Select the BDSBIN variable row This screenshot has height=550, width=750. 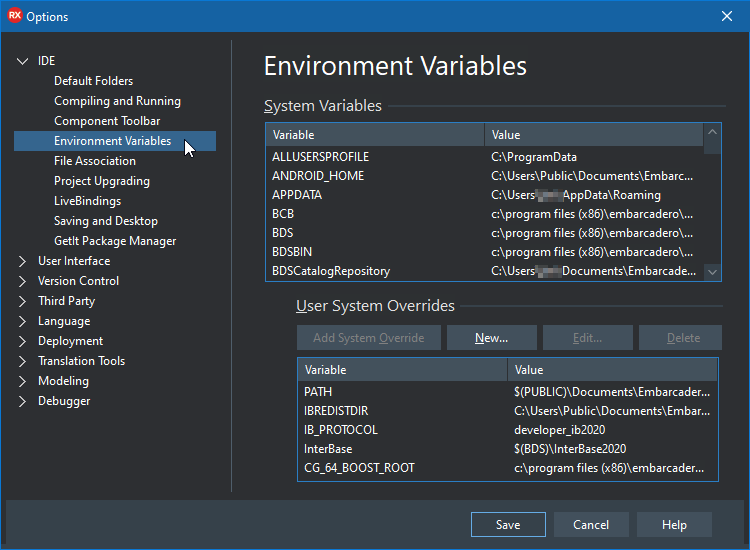click(x=485, y=252)
